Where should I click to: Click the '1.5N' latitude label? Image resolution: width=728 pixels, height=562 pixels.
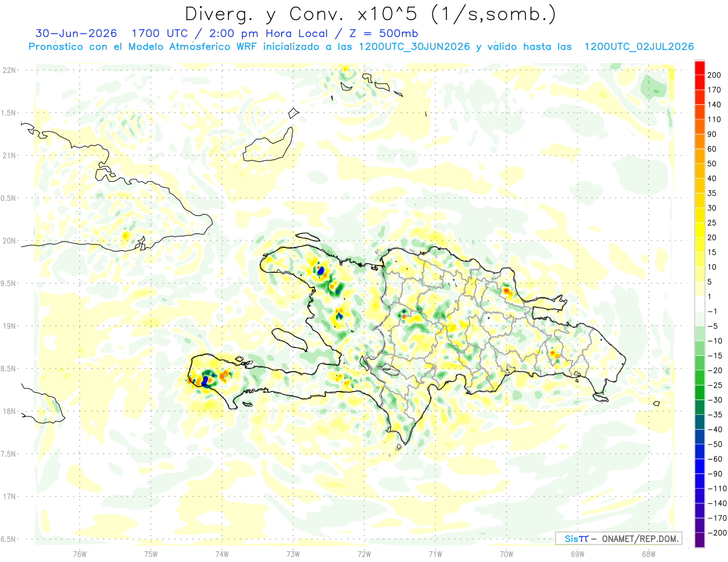(x=9, y=113)
